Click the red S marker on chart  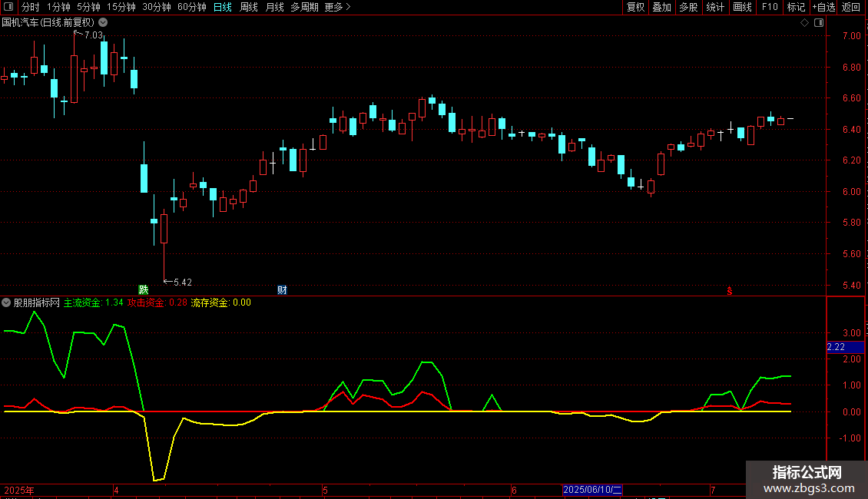point(730,291)
